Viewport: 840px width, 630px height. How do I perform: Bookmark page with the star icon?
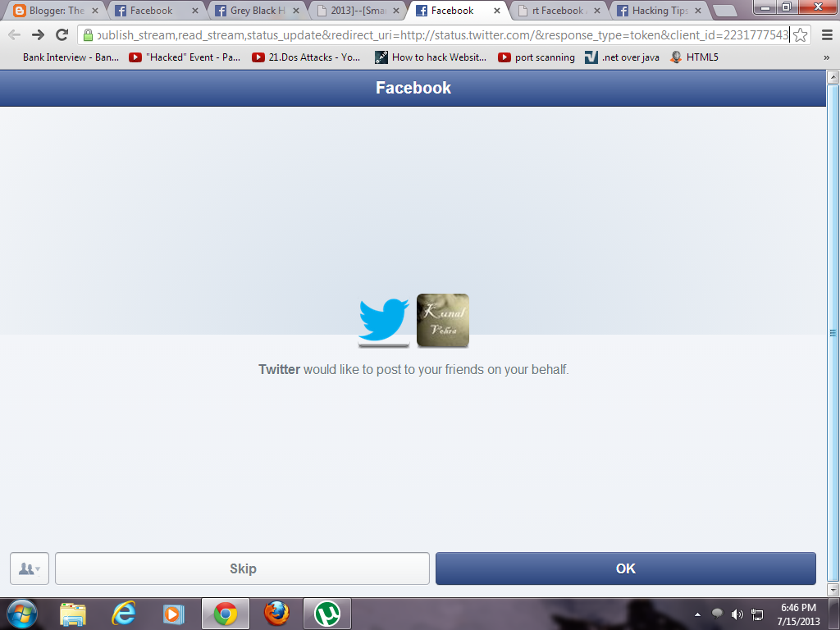coord(801,35)
